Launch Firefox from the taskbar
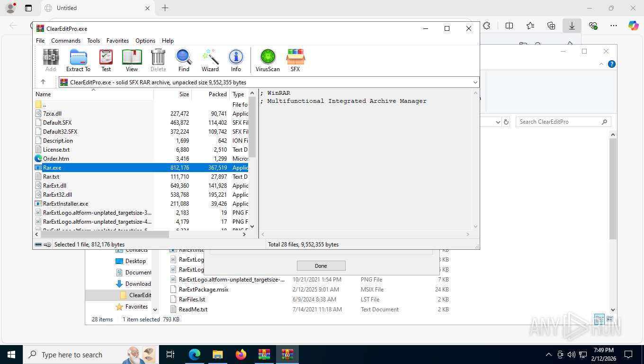This screenshot has height=364, width=644. point(241,355)
